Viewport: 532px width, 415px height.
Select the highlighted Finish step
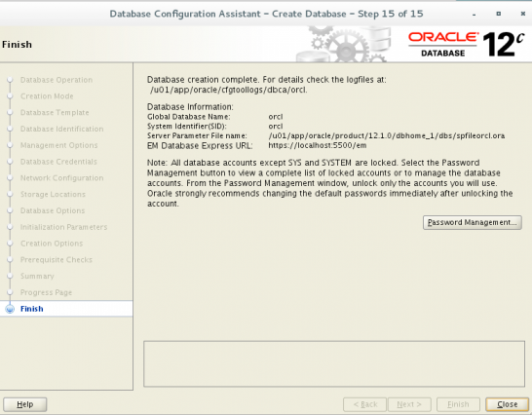[x=66, y=309]
